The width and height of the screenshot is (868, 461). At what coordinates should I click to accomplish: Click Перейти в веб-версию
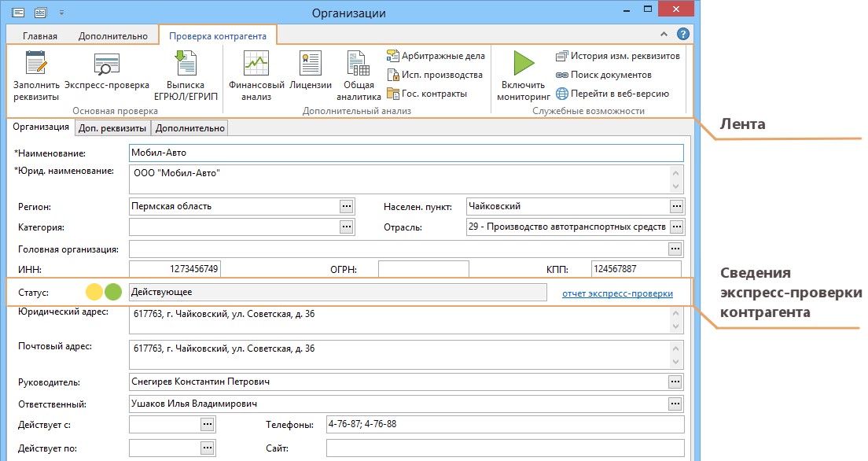click(x=612, y=94)
